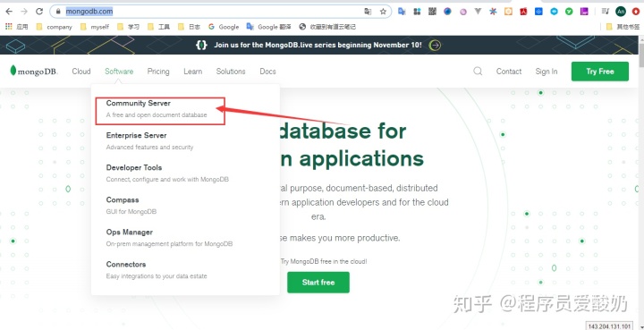Open the Learn menu
This screenshot has width=644, height=330.
192,72
